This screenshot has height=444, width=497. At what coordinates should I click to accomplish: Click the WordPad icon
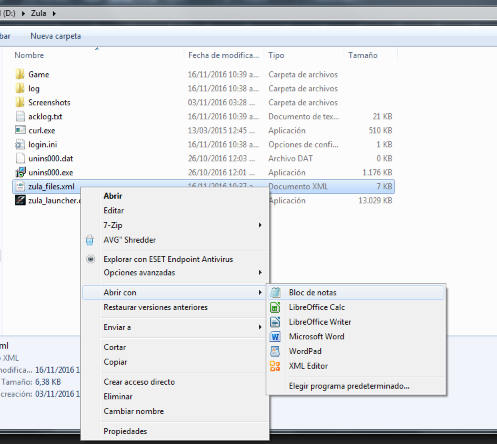[275, 351]
